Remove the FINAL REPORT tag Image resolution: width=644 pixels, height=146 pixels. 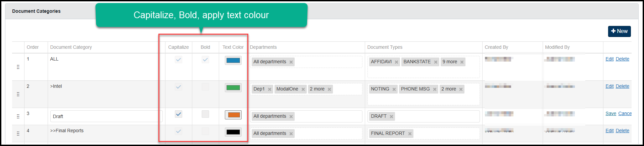point(410,134)
